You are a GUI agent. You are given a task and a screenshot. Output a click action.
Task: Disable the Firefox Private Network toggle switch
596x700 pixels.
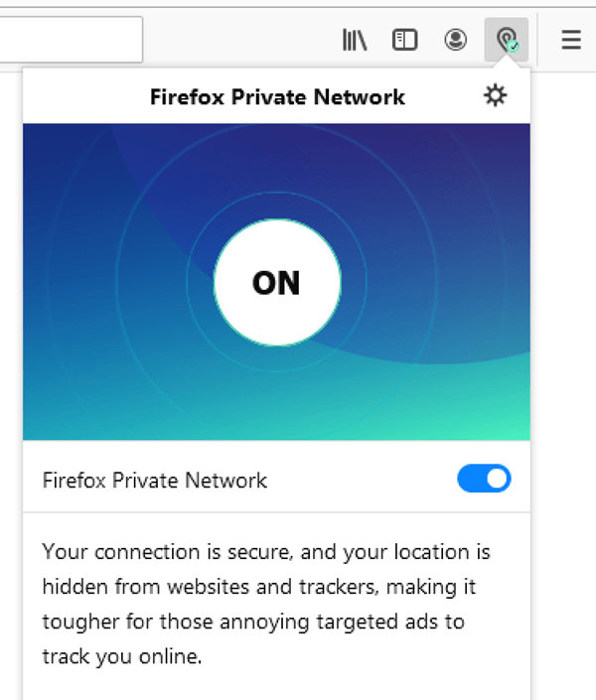click(484, 480)
